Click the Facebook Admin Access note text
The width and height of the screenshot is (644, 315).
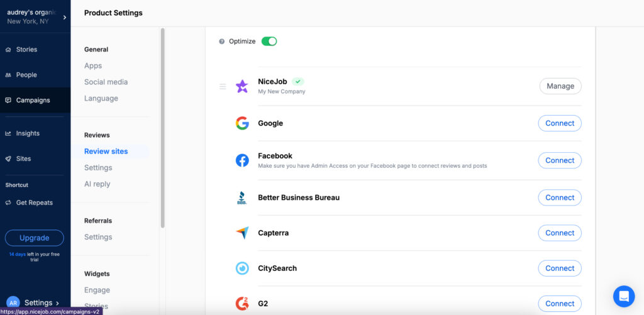[372, 167]
